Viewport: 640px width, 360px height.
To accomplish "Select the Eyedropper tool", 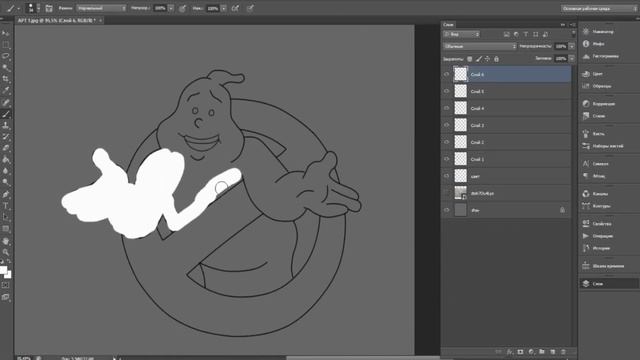I will click(x=6, y=91).
